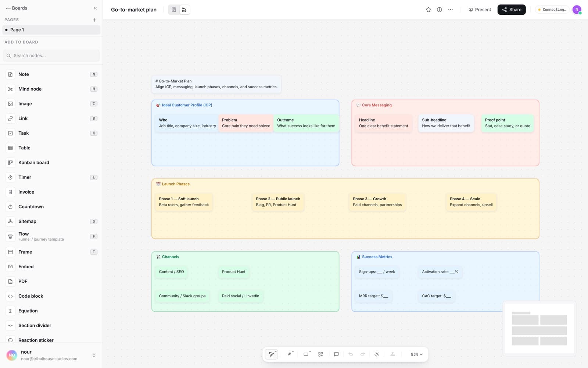This screenshot has width=588, height=368.
Task: Open the board info icon
Action: point(440,10)
